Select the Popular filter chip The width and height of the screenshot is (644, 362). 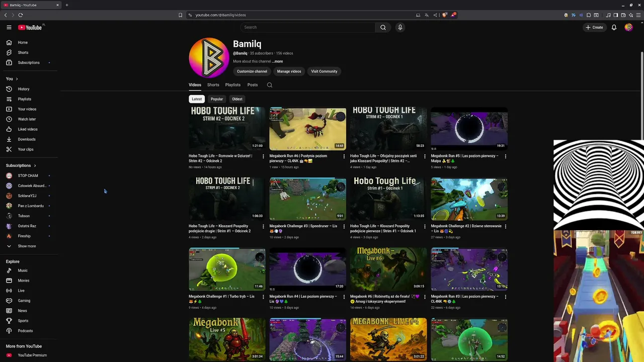(217, 99)
